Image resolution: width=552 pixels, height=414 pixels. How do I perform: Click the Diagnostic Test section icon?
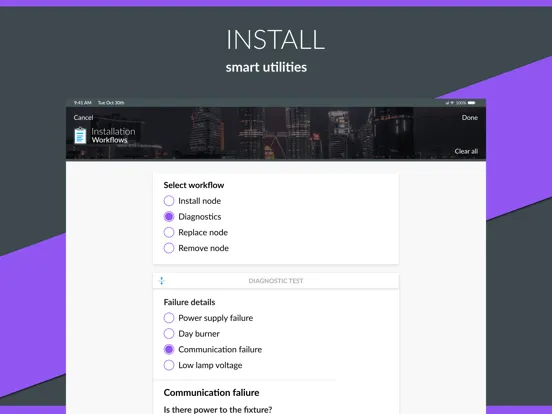point(162,281)
